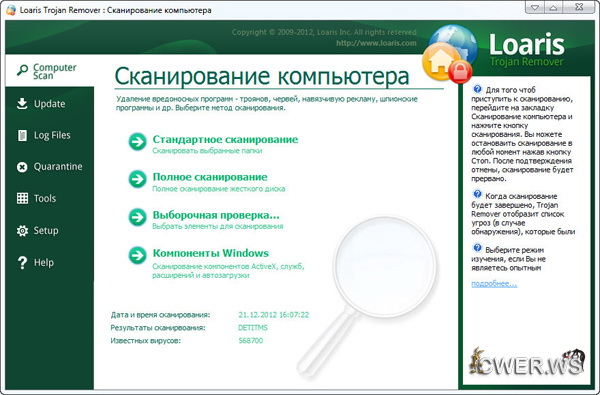Click the DETITMS scan result value
Viewport: 600px width, 395px height.
pyautogui.click(x=253, y=328)
